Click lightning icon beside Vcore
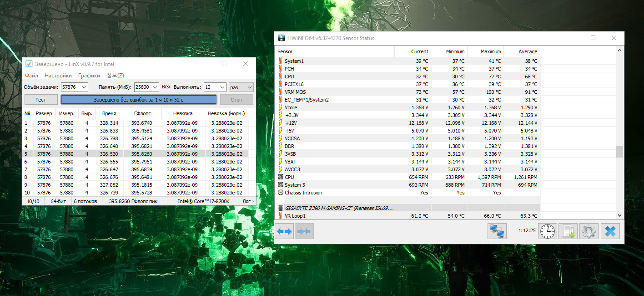The height and width of the screenshot is (296, 644). tap(280, 107)
